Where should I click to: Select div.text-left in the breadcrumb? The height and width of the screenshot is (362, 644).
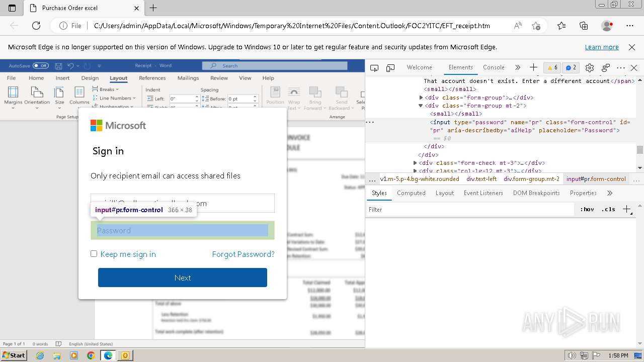click(481, 179)
